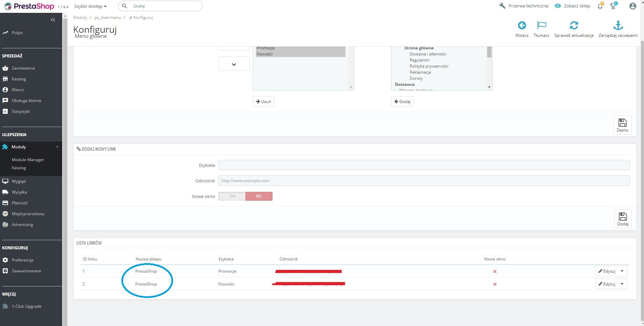Open the Tłumacz flag icon
644x326 pixels.
[542, 25]
